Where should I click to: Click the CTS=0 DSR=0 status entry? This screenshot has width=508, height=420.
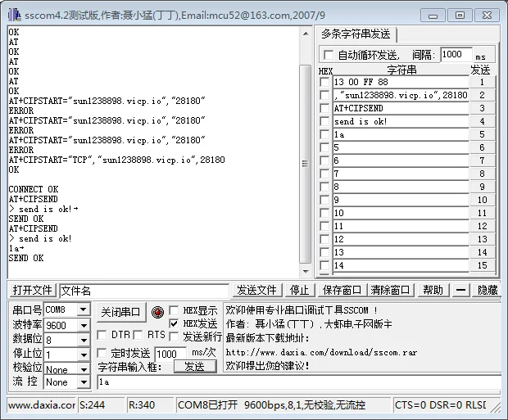point(441,404)
